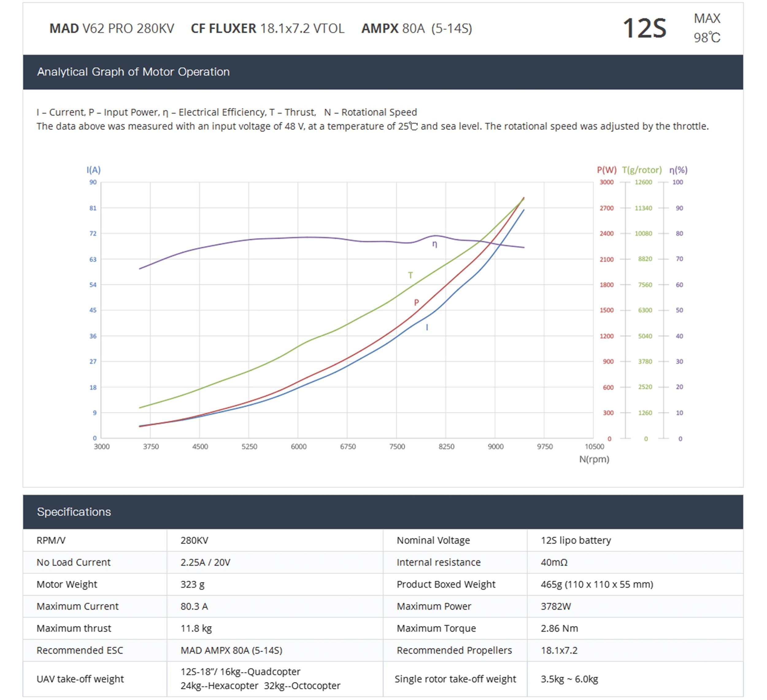Click the T(g/rotor) axis title

(642, 170)
